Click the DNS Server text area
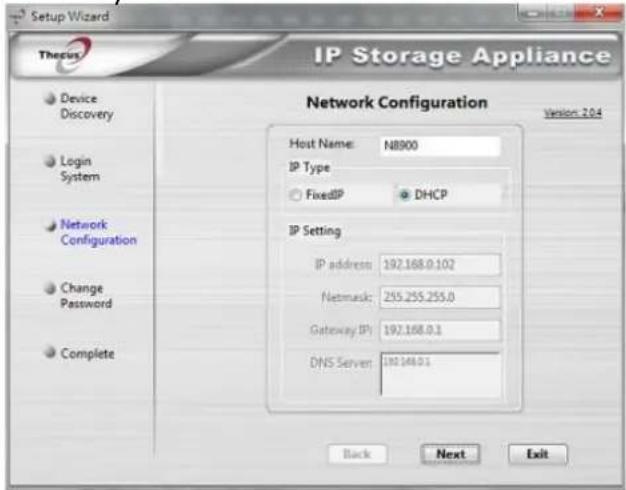This screenshot has width=626, height=490. 440,374
